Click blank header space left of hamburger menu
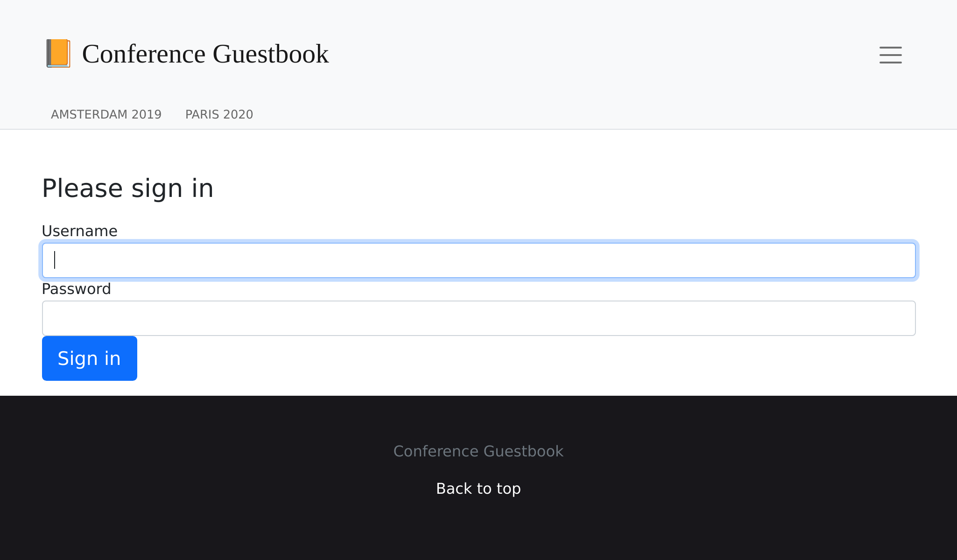Image resolution: width=957 pixels, height=560 pixels. [607, 54]
